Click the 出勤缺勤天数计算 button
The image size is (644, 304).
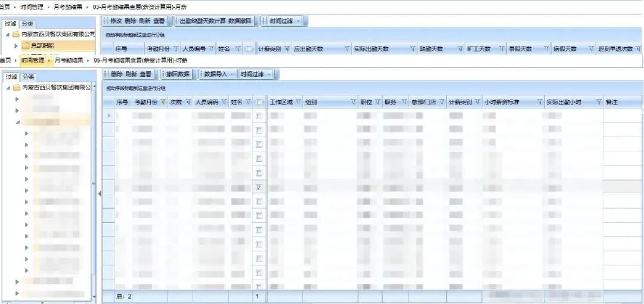[x=203, y=20]
